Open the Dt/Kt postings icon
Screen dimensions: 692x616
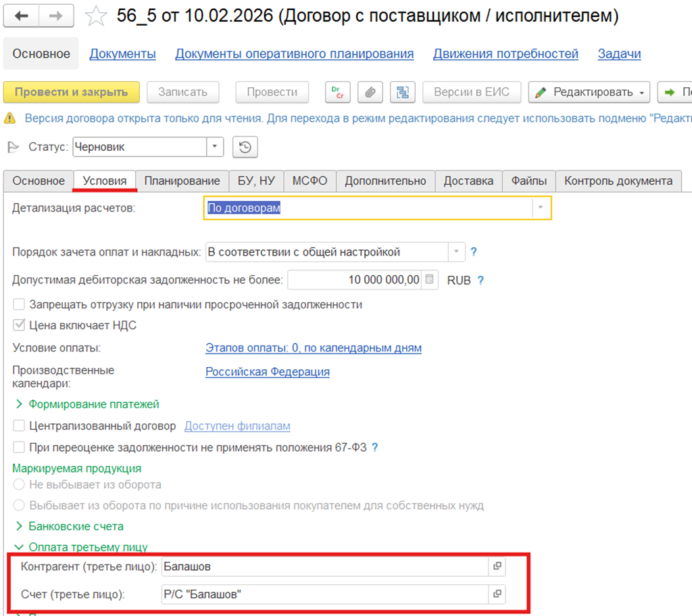338,92
